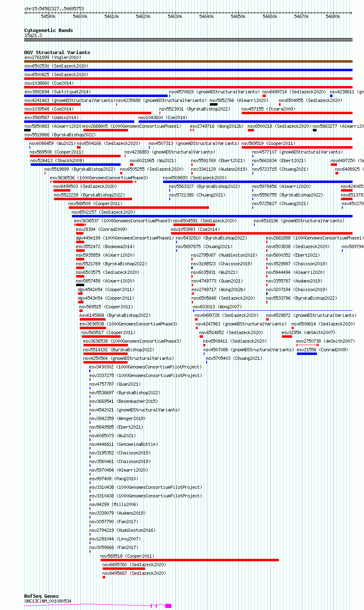Click the red bar of nsv5519966 (ByrskaBishop2022)
Image resolution: width=364 pixels, height=610 pixels.
188,139
